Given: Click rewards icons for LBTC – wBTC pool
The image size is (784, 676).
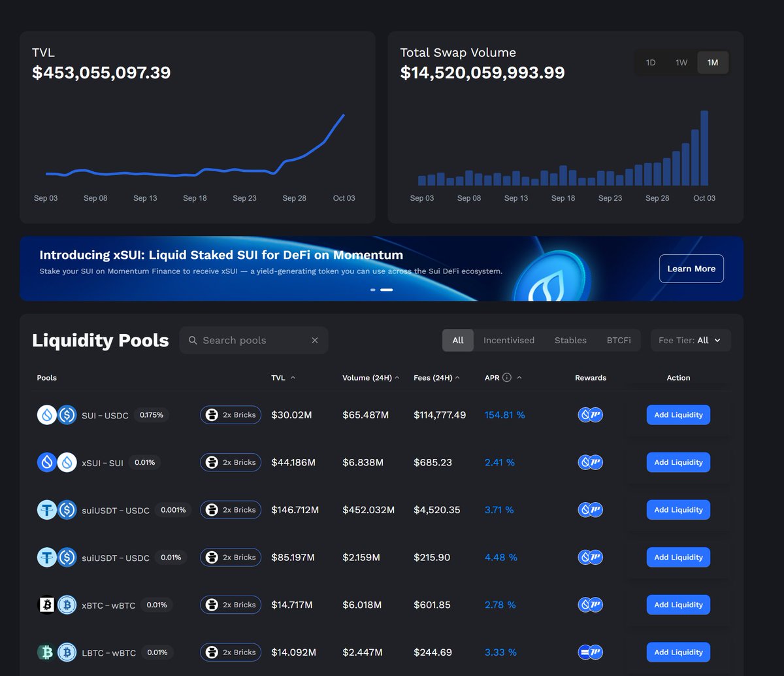Looking at the screenshot, I should click(591, 652).
